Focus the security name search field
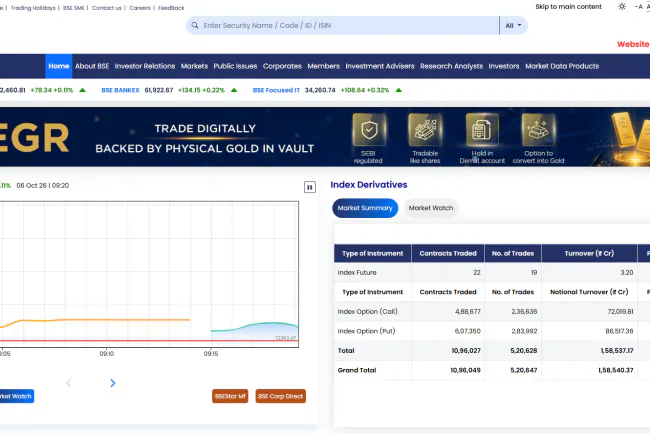The height and width of the screenshot is (434, 650). pos(343,25)
